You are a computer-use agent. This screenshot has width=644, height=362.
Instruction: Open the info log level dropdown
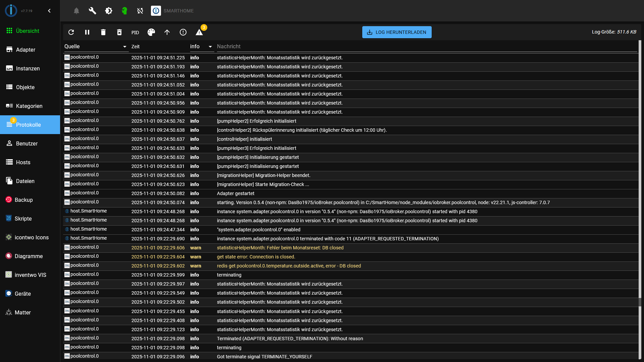pos(210,46)
